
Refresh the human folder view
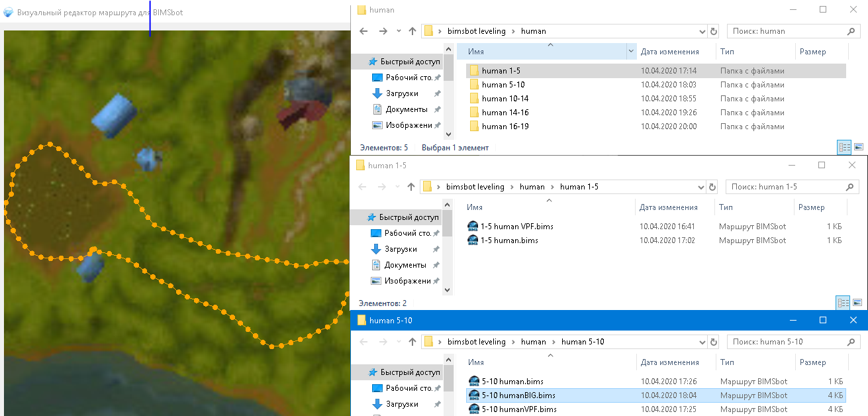[713, 31]
